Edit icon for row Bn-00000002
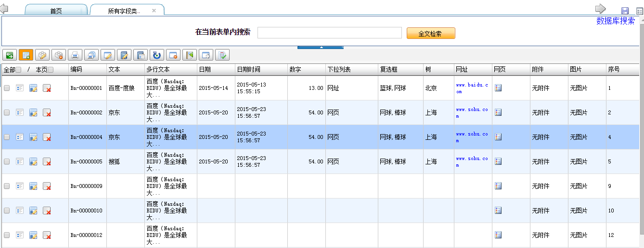644x248 pixels. [33, 112]
